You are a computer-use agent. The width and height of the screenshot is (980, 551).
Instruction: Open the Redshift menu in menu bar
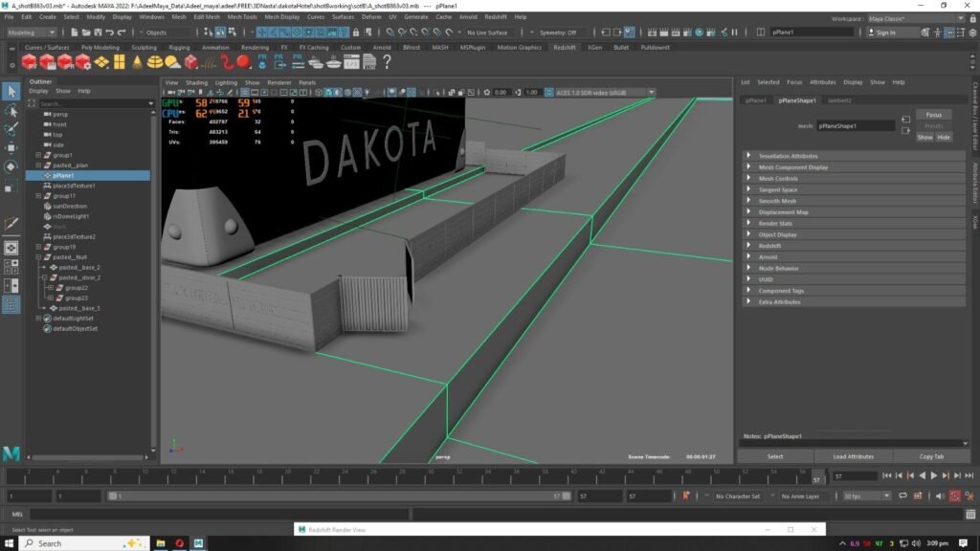coord(495,17)
